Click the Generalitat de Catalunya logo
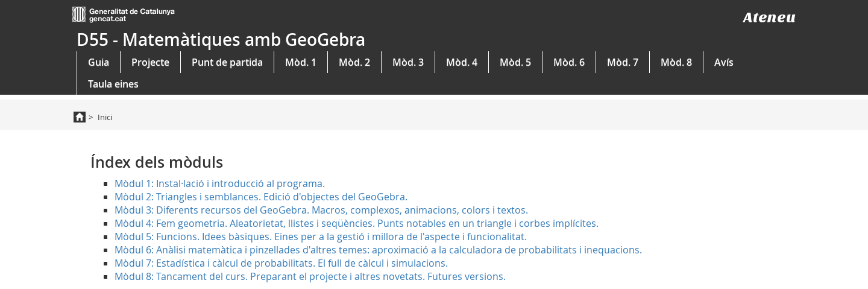 point(124,14)
